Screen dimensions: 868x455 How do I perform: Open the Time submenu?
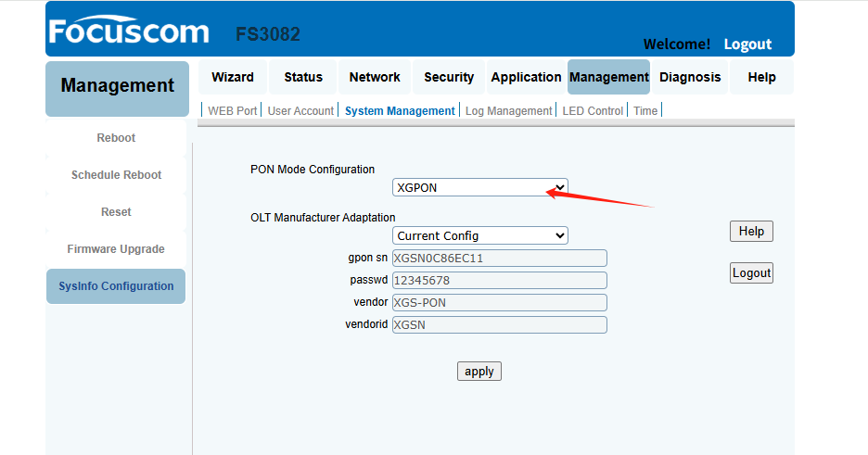[x=645, y=110]
